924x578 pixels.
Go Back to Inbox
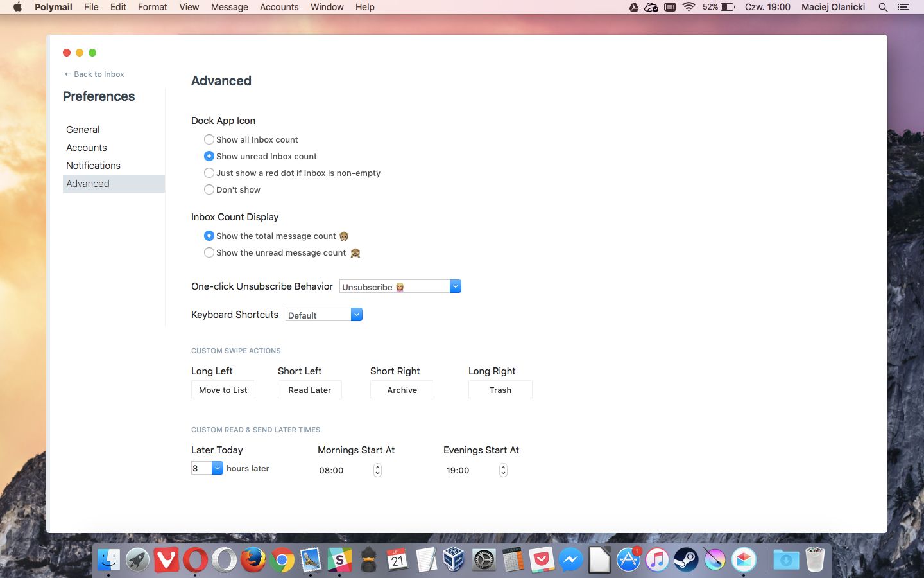coord(94,74)
